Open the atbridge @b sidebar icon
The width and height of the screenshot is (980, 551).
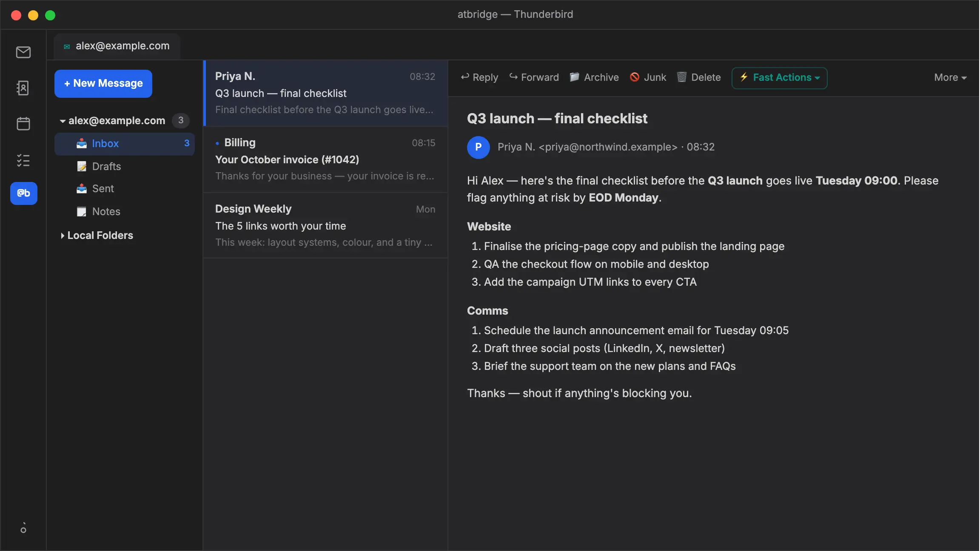(x=24, y=193)
